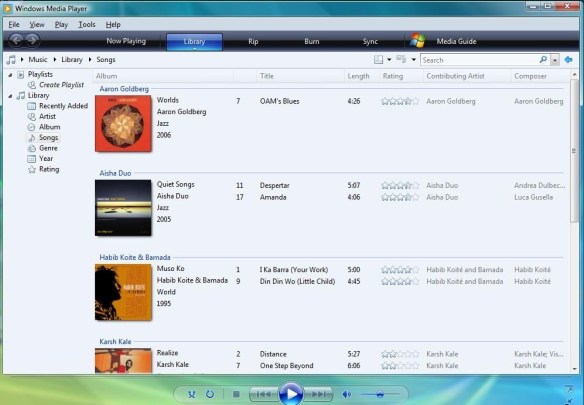Adjust the volume slider
Viewport: 584px width, 405px height.
[x=379, y=394]
